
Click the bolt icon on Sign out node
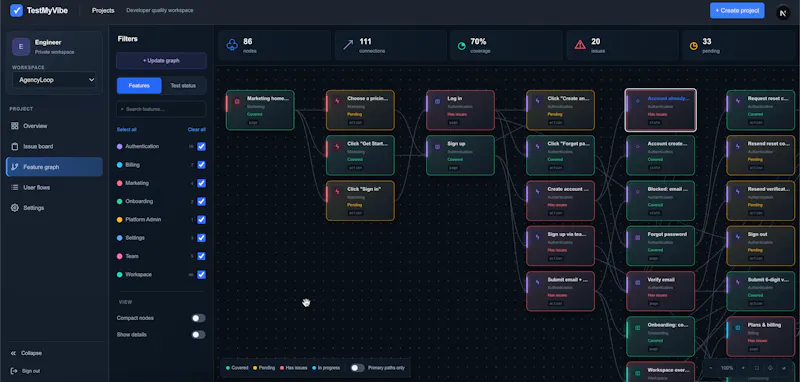click(737, 237)
